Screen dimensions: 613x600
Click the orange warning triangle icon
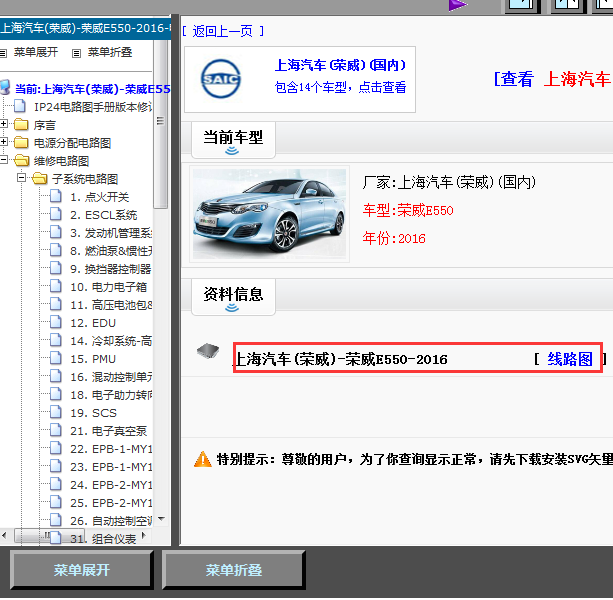coord(203,459)
